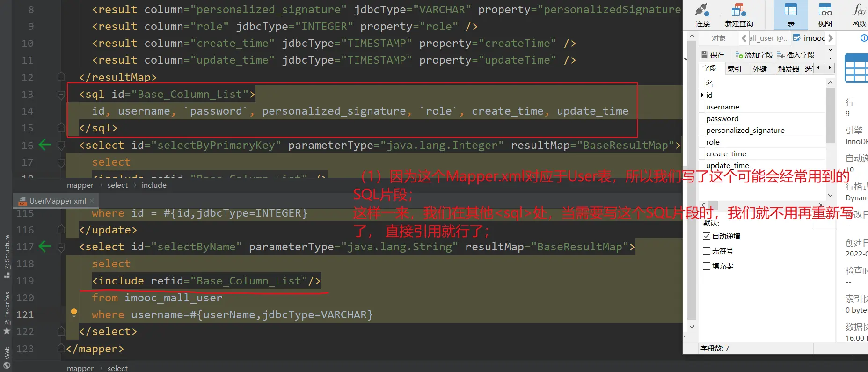Open the 函数 (Function) toolbar icon
This screenshot has height=372, width=868.
click(859, 15)
